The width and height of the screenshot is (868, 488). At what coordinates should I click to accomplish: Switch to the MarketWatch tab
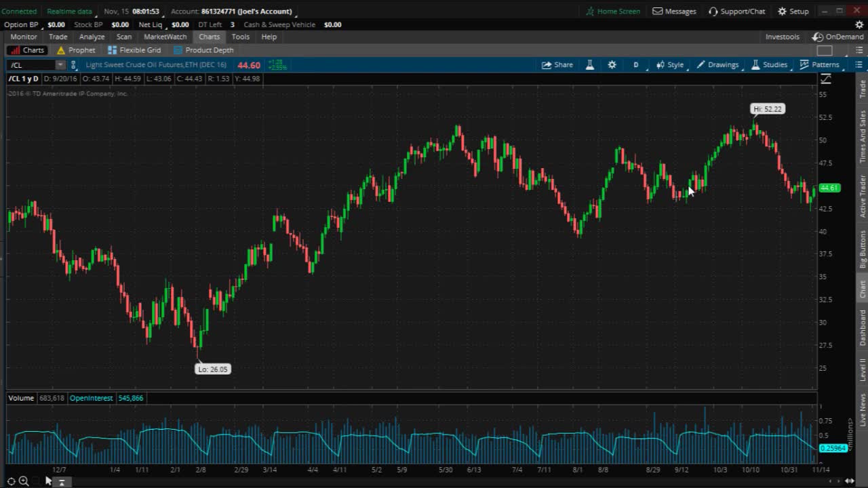tap(165, 37)
